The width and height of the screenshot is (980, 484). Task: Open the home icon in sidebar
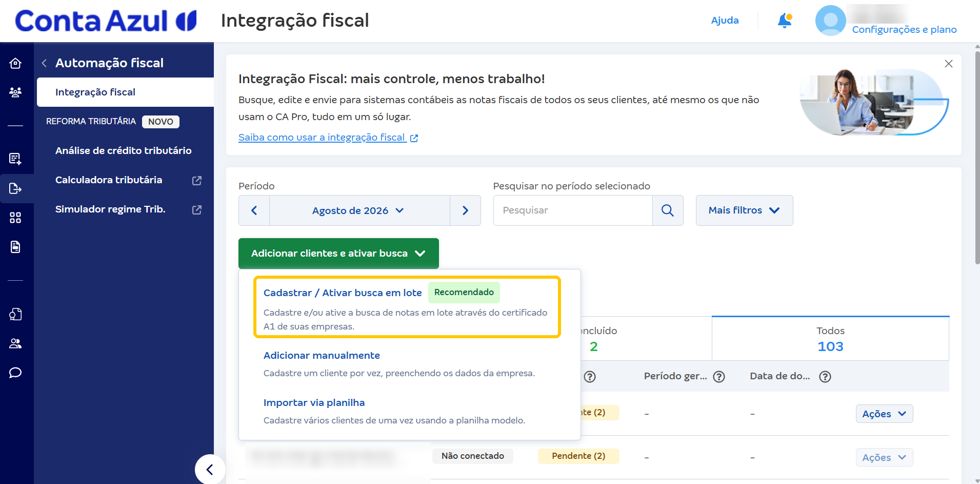15,63
